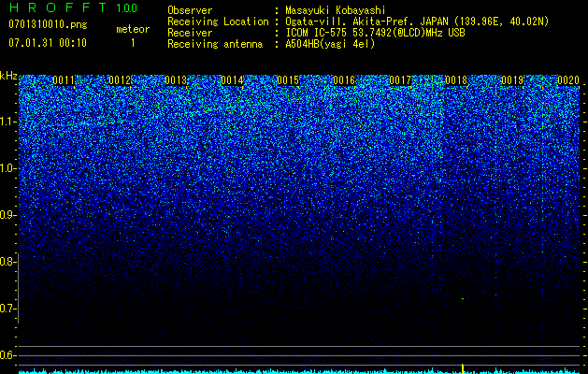
Task: Click the timestamp 07.01.31 00:10
Action: [48, 43]
